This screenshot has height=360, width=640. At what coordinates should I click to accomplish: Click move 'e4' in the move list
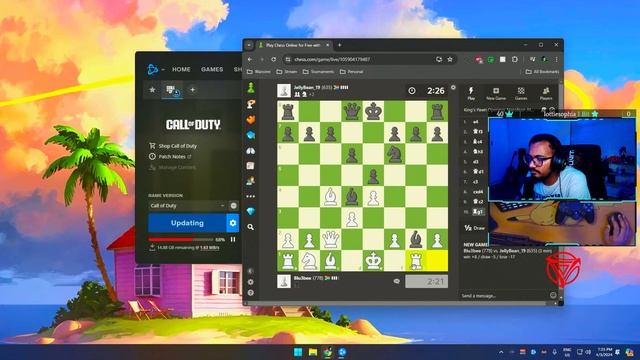476,122
